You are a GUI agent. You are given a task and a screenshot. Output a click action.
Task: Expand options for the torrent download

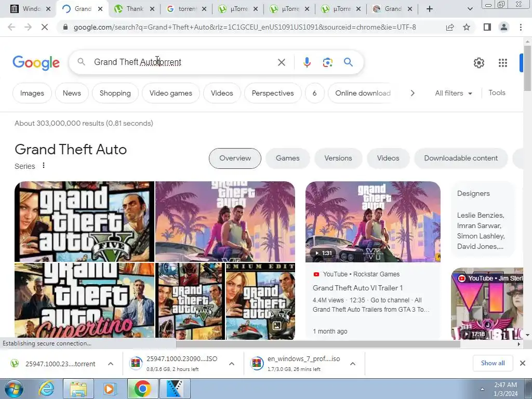[x=111, y=364]
